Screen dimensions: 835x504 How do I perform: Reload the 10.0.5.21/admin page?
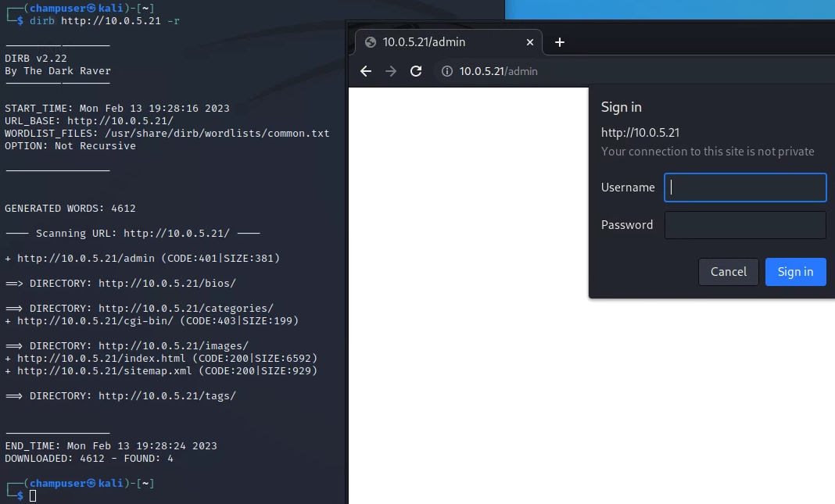[416, 71]
